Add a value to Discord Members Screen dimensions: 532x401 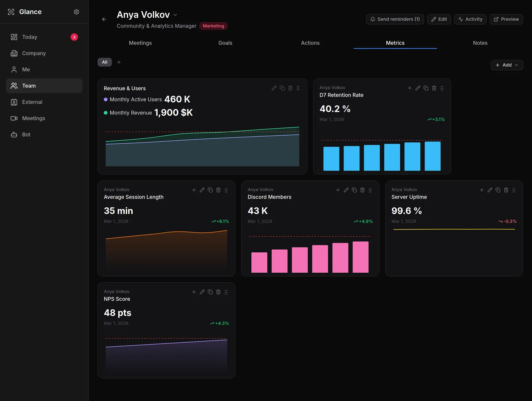click(338, 190)
